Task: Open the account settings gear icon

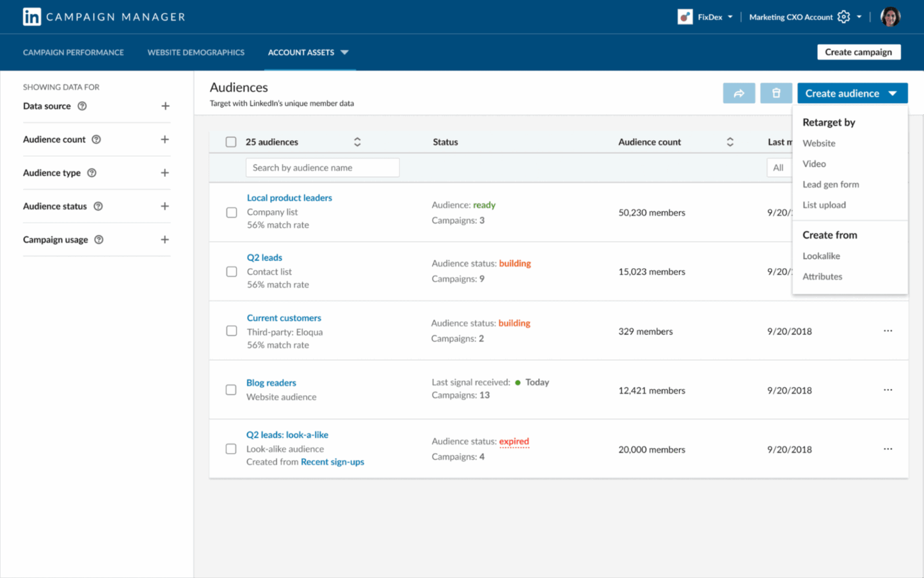Action: (843, 17)
